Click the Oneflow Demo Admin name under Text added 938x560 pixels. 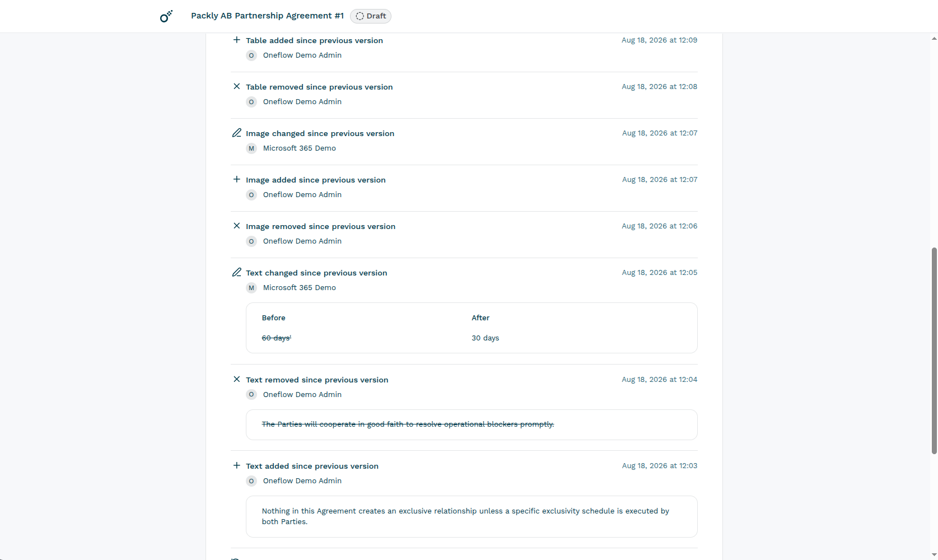click(302, 480)
